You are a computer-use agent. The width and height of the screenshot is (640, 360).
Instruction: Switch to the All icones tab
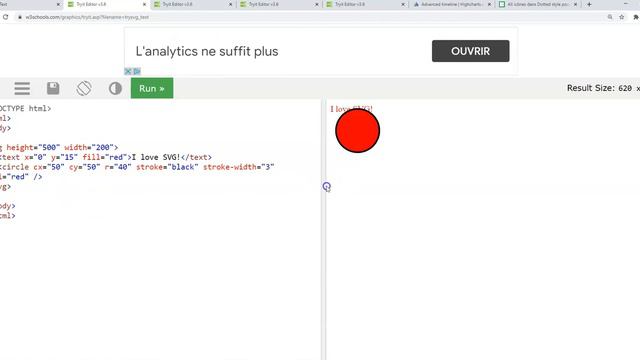[537, 4]
